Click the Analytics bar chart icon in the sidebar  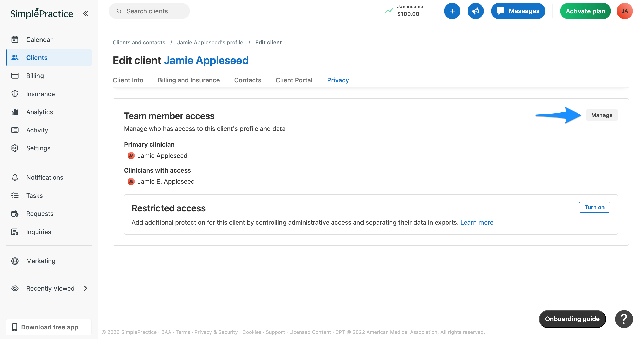[15, 112]
